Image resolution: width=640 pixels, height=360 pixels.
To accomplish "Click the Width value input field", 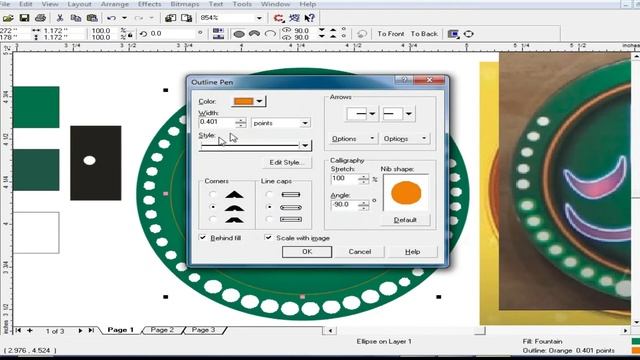I will pos(217,122).
